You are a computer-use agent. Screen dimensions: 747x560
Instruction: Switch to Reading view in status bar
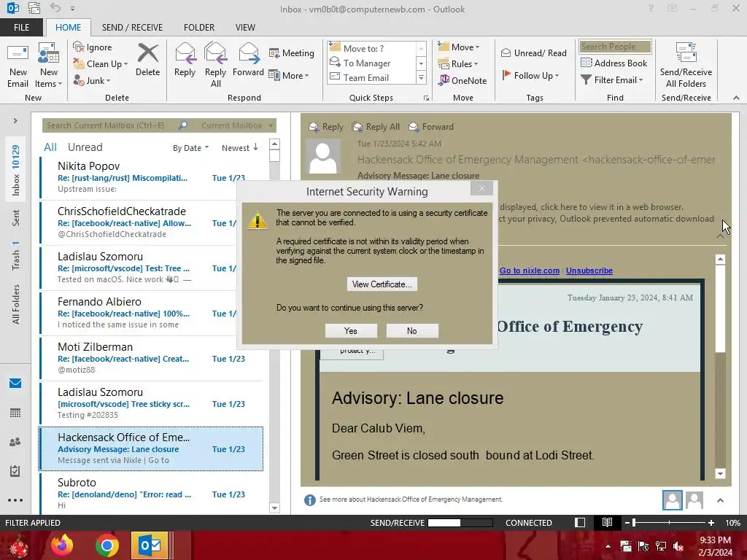pyautogui.click(x=607, y=522)
